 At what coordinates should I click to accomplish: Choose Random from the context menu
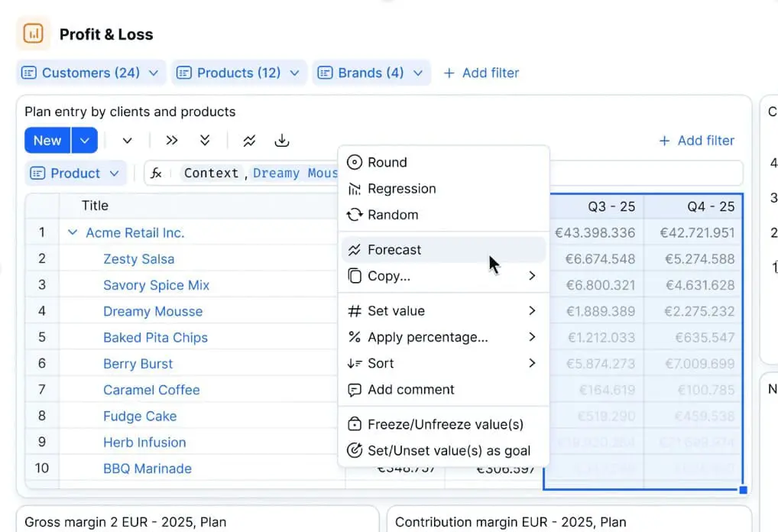pos(391,215)
